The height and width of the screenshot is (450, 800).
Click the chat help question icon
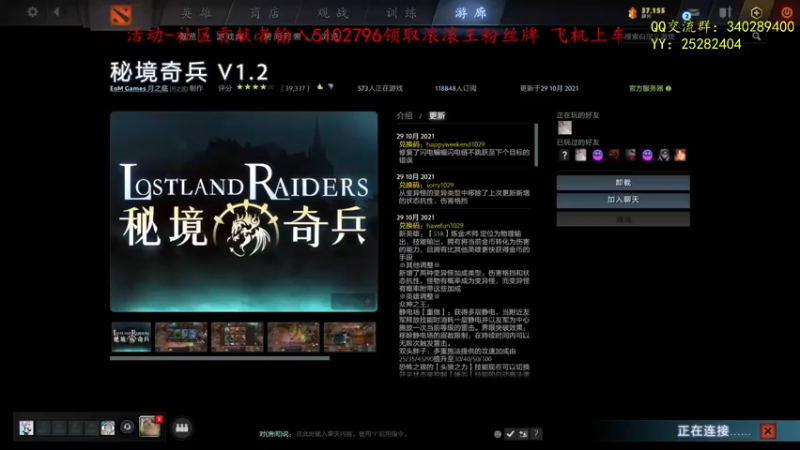click(536, 434)
